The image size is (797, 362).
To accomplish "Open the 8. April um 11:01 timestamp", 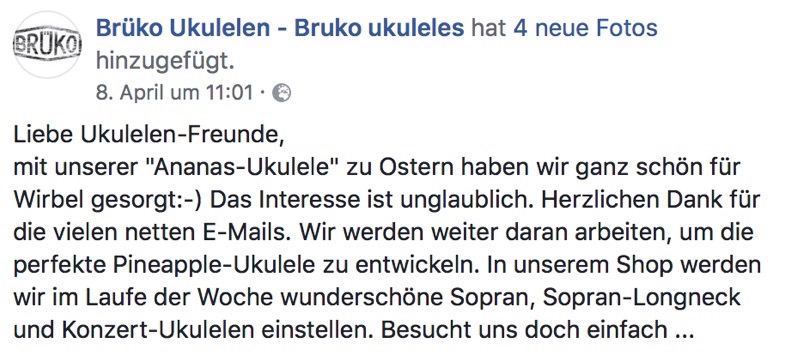I will tap(174, 93).
